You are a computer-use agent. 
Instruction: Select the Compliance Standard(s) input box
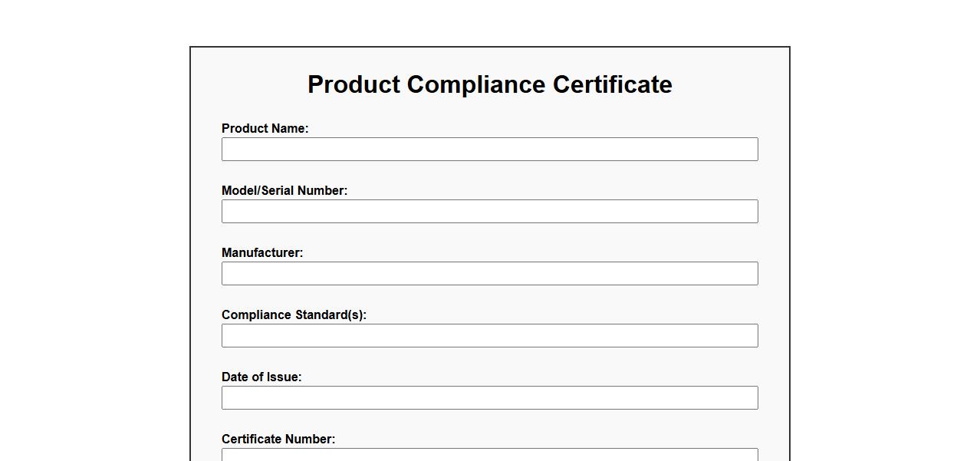coord(489,336)
